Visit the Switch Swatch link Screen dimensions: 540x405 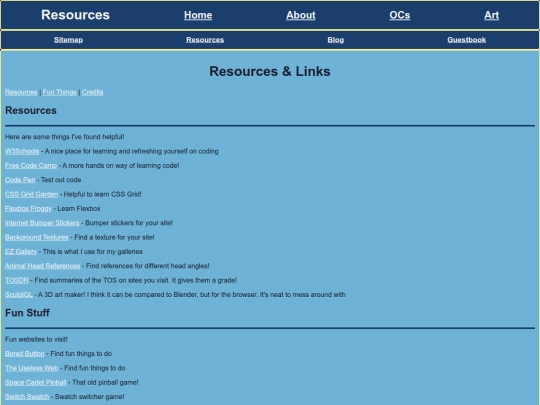coord(27,397)
